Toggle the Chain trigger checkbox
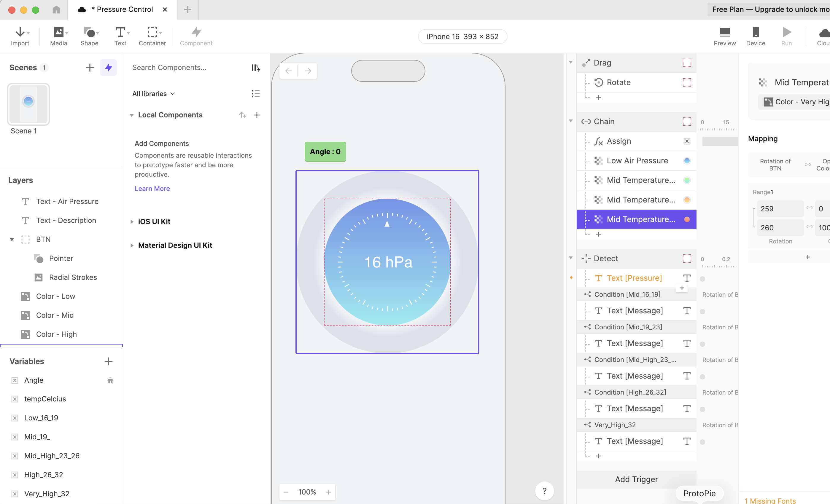This screenshot has width=830, height=504. (x=686, y=122)
